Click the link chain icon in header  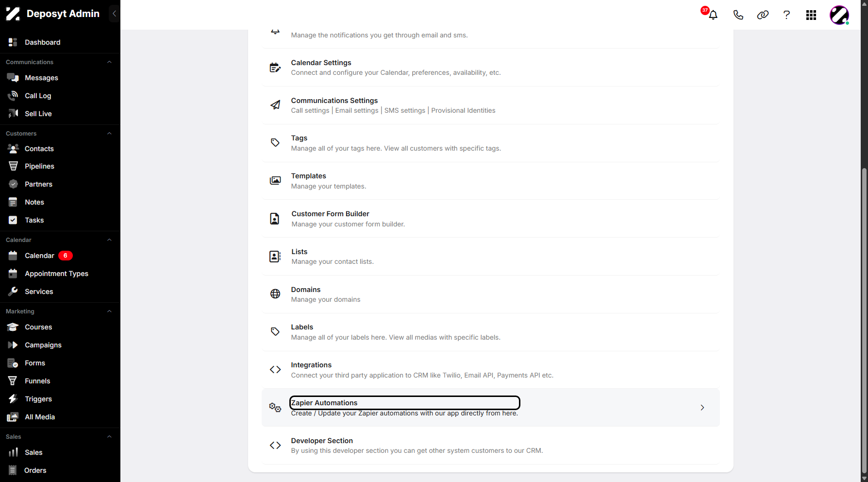point(763,15)
